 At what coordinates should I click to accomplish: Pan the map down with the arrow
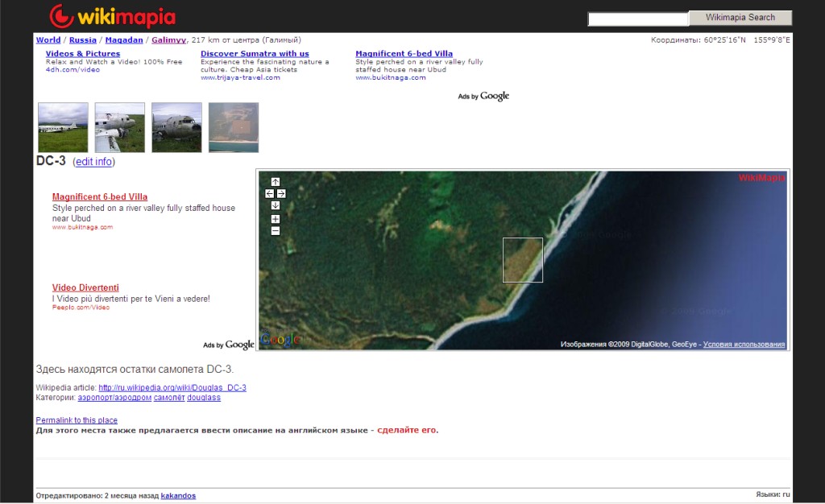click(x=276, y=205)
